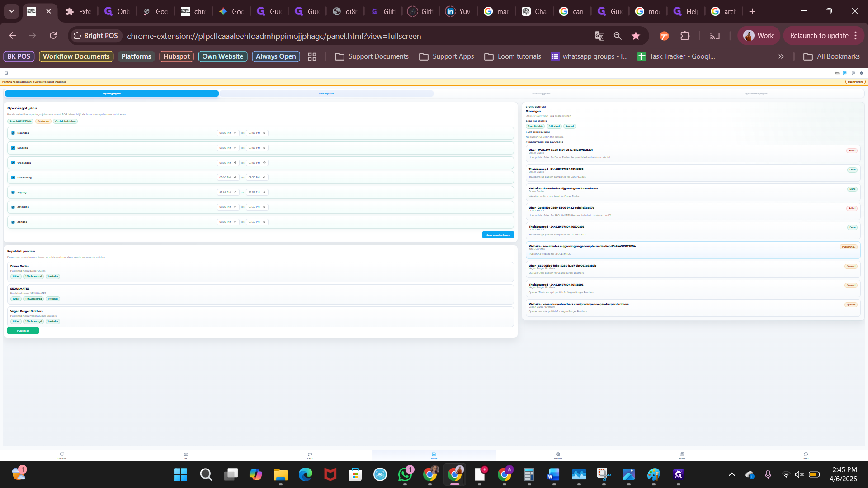This screenshot has width=868, height=488.
Task: Click the green Publish all button
Action: click(x=23, y=331)
